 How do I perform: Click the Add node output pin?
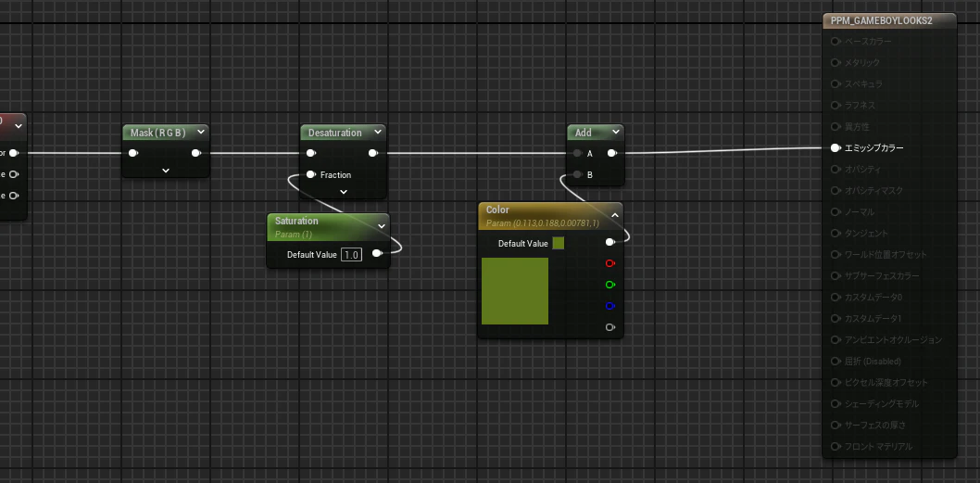(x=612, y=153)
